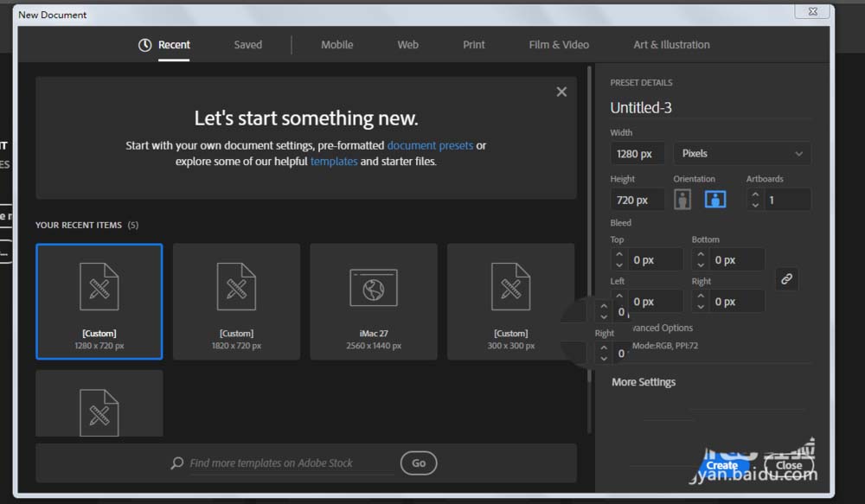The height and width of the screenshot is (504, 865).
Task: Click the Bottom bleed value field
Action: [x=736, y=259]
